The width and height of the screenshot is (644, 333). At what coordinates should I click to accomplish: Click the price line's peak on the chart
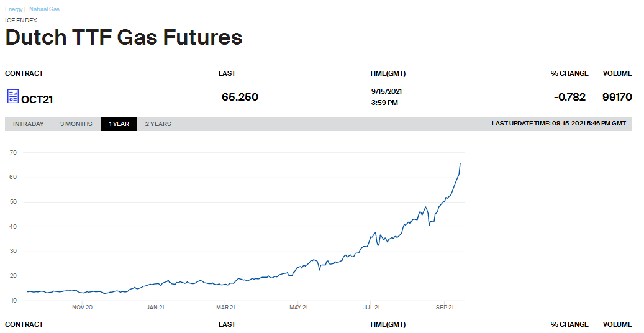pos(460,163)
